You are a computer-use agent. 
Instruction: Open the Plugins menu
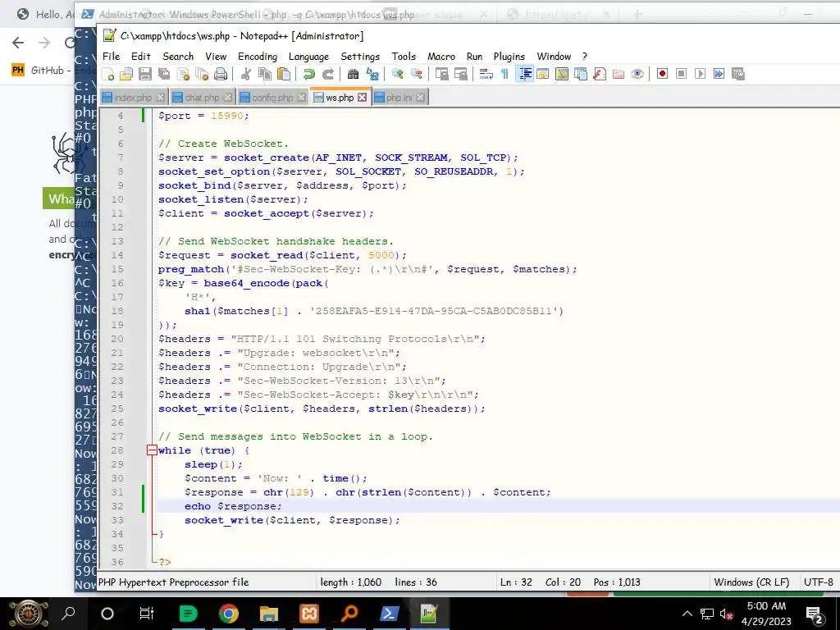click(x=509, y=57)
